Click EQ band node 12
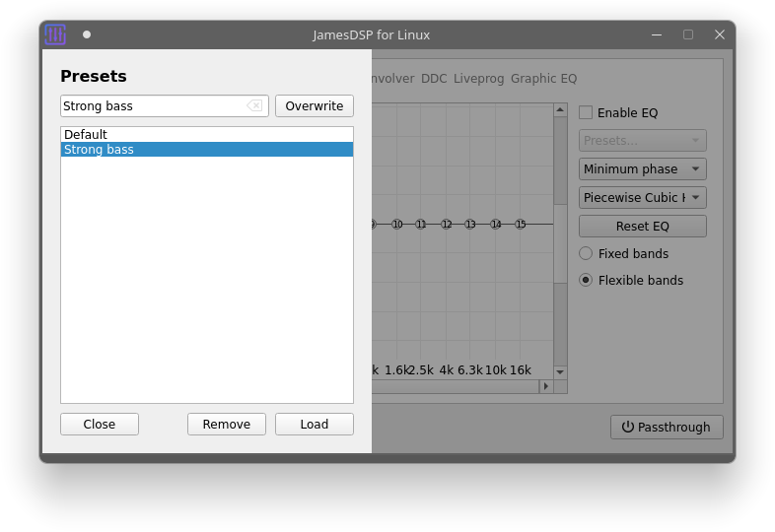 pos(447,225)
